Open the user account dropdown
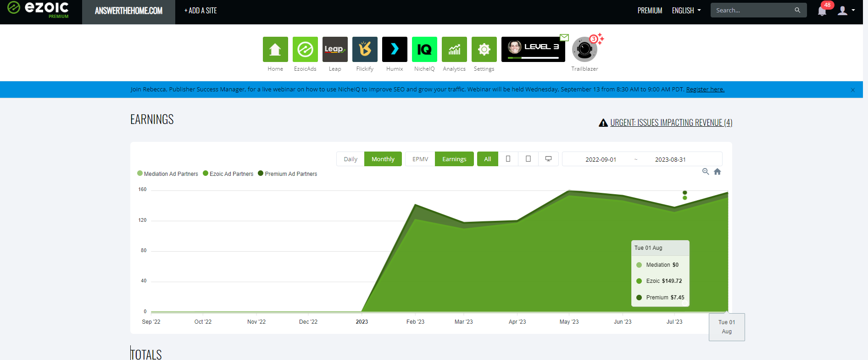 click(846, 11)
